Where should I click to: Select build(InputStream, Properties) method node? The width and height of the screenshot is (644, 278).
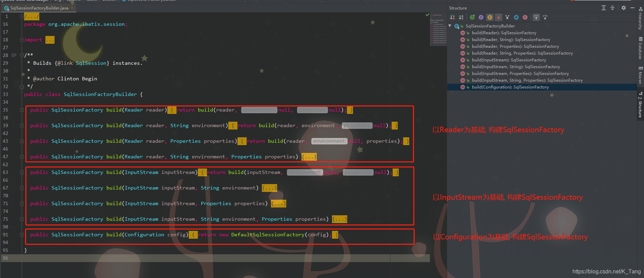(520, 74)
